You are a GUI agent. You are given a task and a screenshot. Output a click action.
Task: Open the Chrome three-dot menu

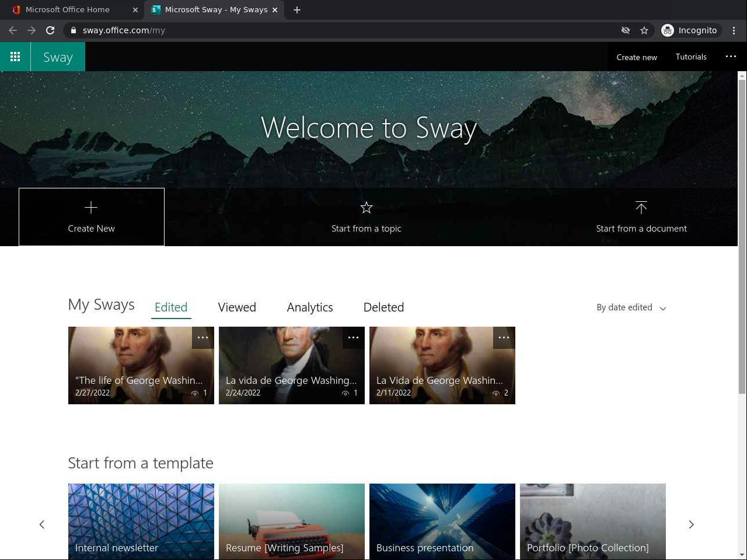tap(734, 30)
